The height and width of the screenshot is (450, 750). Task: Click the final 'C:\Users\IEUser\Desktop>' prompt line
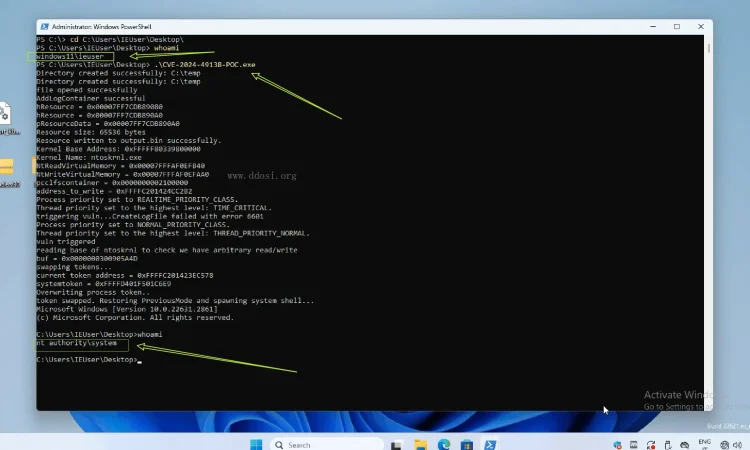87,360
